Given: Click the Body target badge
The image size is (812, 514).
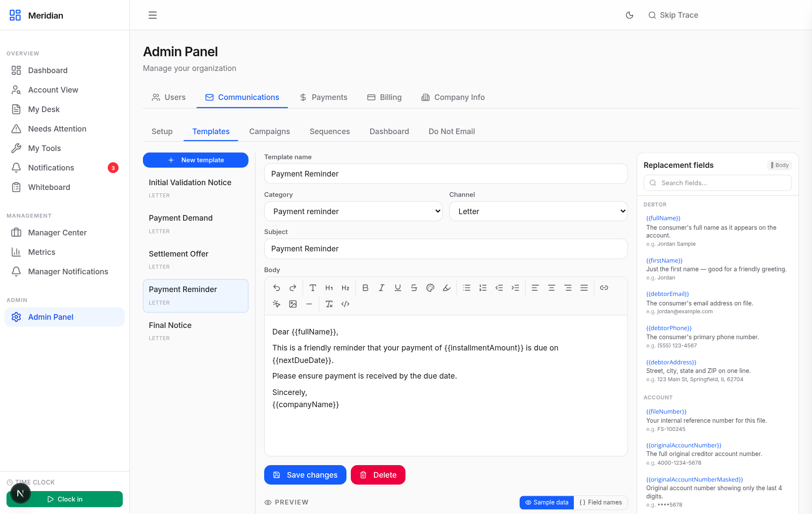Looking at the screenshot, I should [780, 165].
